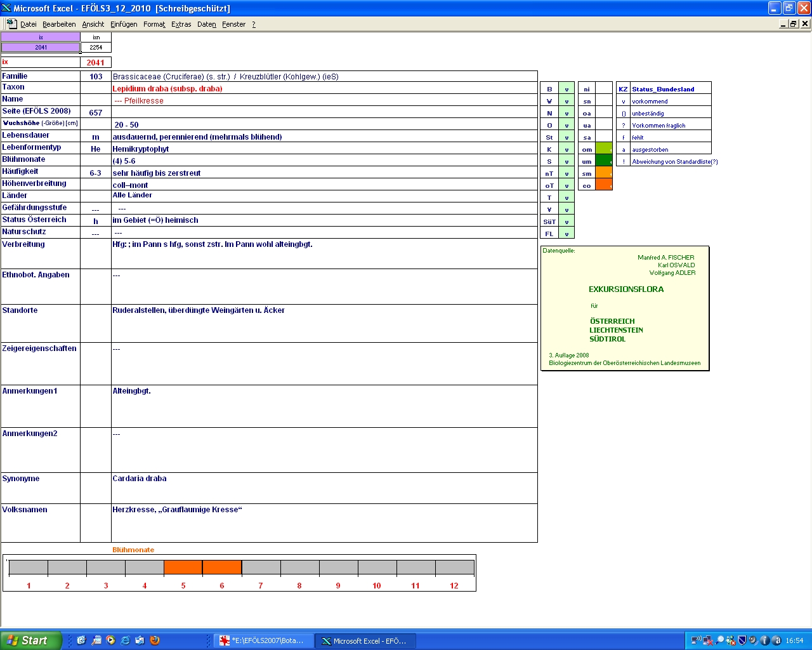Select the 'Alle Länder' cell
The height and width of the screenshot is (650, 812).
324,196
